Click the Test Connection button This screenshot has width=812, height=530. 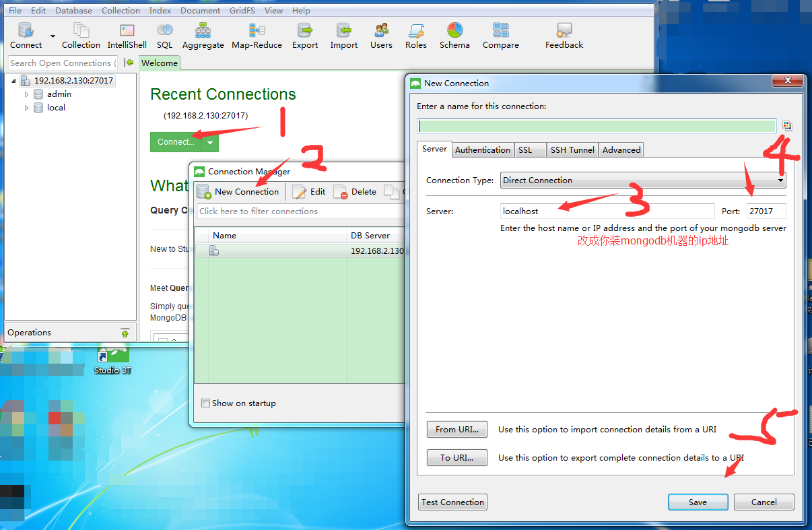[452, 502]
